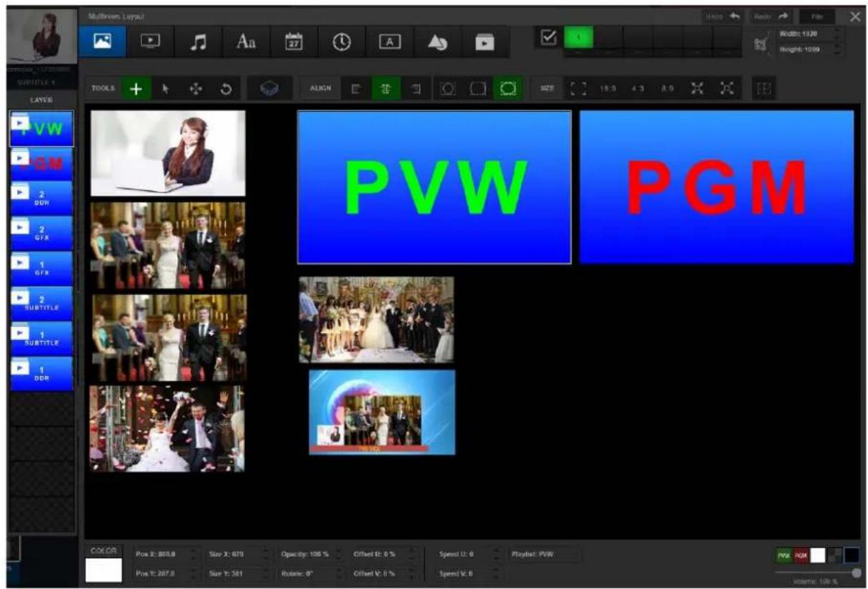This screenshot has width=868, height=589.
Task: Open the music note audio tab
Action: tap(199, 42)
